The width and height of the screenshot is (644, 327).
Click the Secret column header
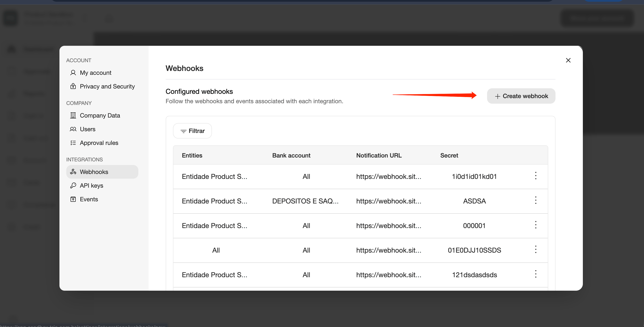click(449, 155)
